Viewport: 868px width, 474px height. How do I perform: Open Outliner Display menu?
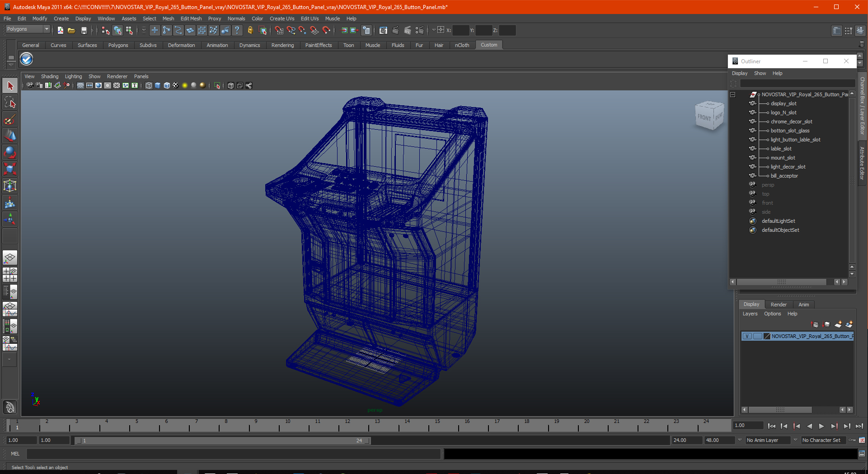(x=740, y=73)
